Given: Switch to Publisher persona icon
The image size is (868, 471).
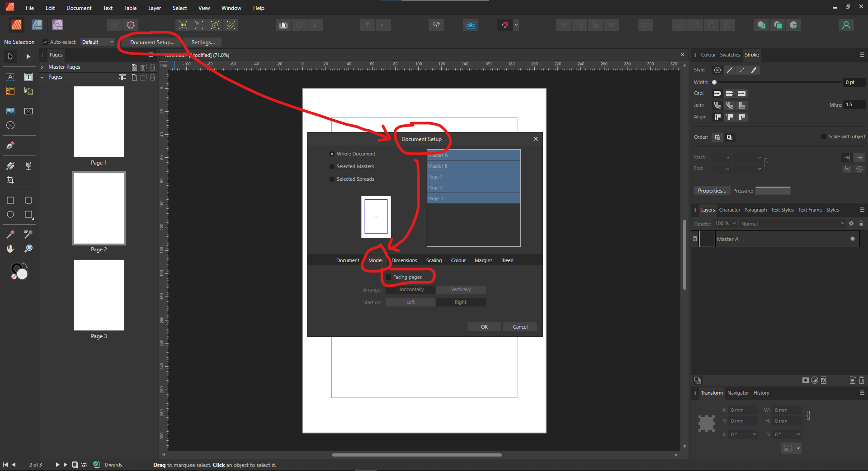Looking at the screenshot, I should pyautogui.click(x=17, y=25).
